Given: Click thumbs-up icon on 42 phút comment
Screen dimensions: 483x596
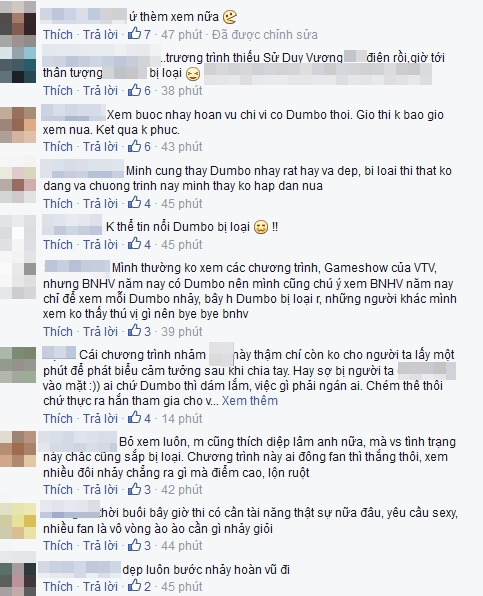Looking at the screenshot, I should (x=134, y=489).
